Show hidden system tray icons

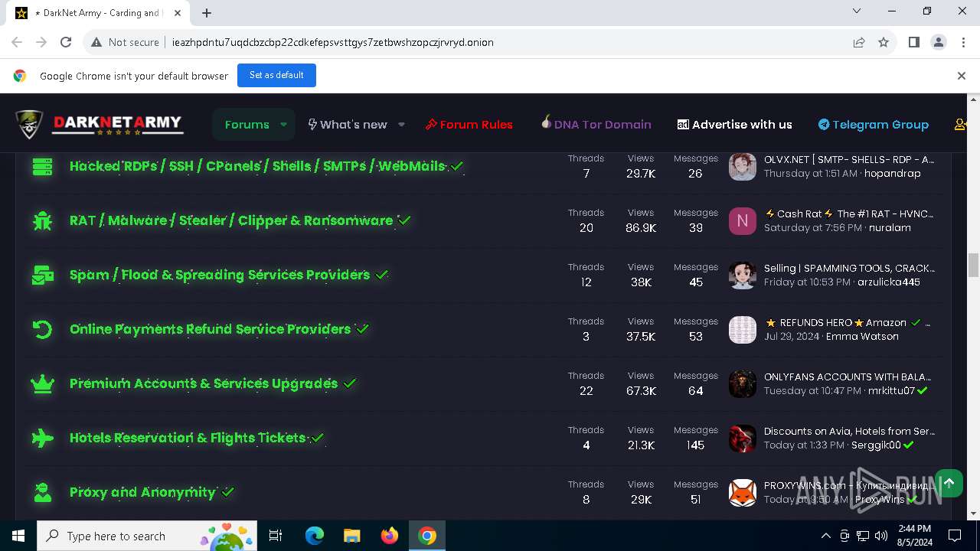(825, 536)
